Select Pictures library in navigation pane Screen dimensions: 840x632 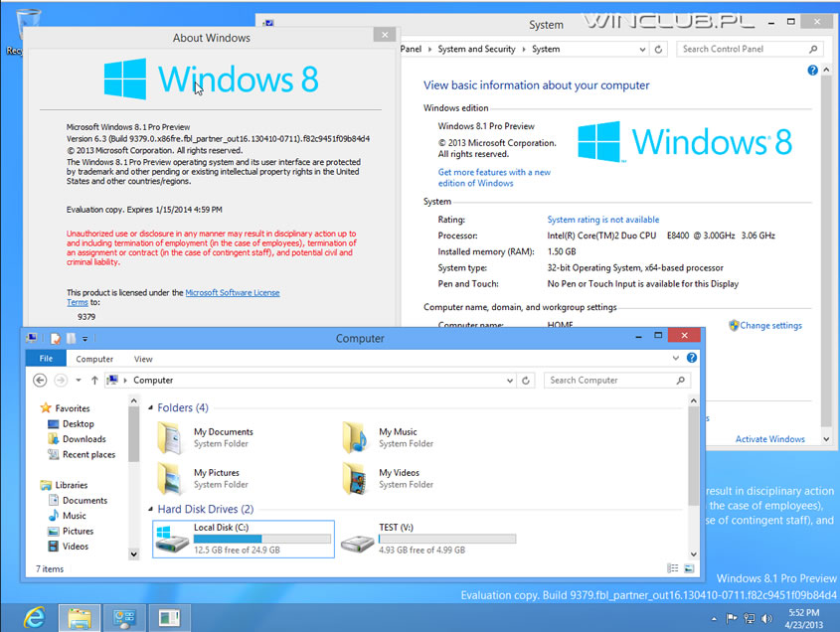[x=71, y=532]
